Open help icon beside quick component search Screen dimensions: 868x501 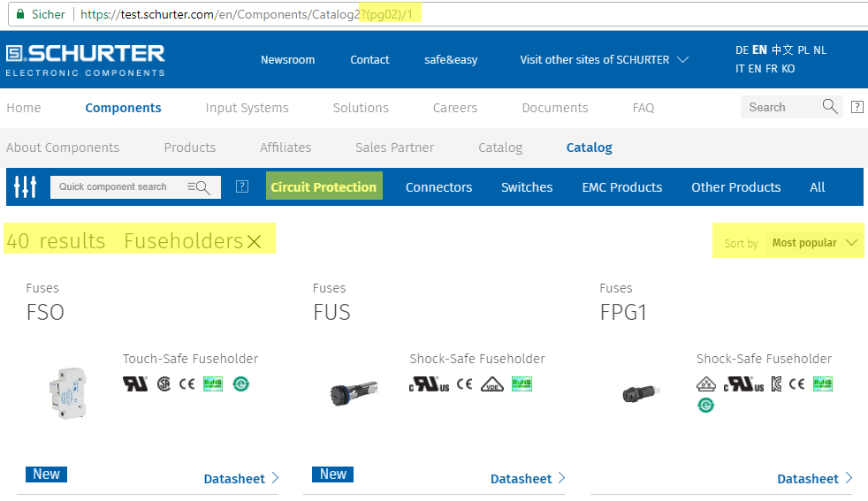click(242, 186)
